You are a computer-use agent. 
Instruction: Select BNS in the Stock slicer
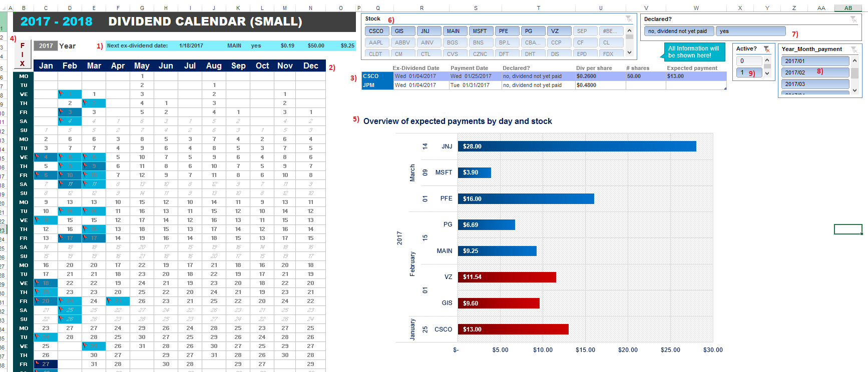481,42
